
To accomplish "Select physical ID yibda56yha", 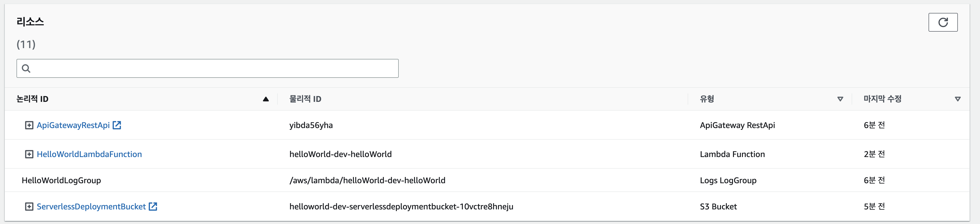I will point(311,125).
